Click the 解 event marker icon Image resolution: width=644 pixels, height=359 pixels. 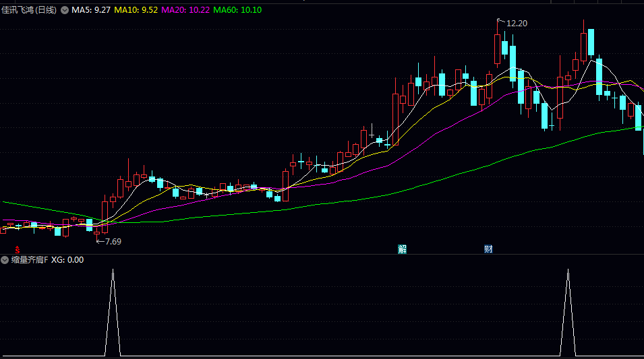[x=403, y=249]
